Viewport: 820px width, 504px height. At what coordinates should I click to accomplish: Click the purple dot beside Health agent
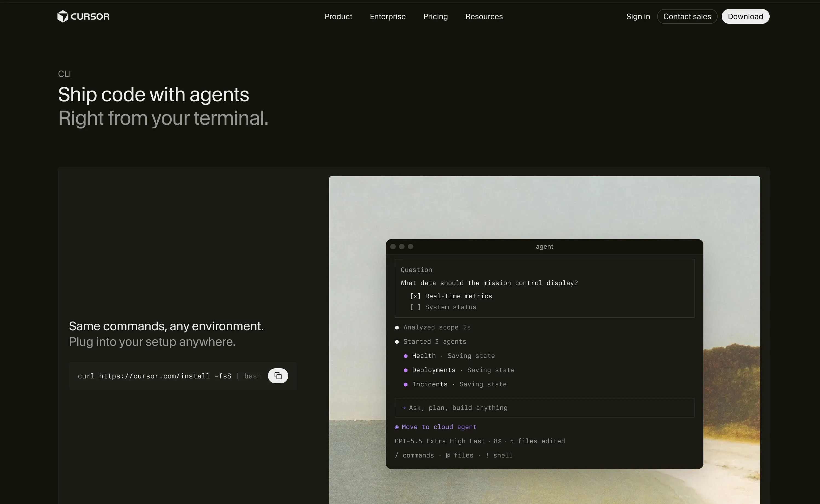[x=406, y=356]
